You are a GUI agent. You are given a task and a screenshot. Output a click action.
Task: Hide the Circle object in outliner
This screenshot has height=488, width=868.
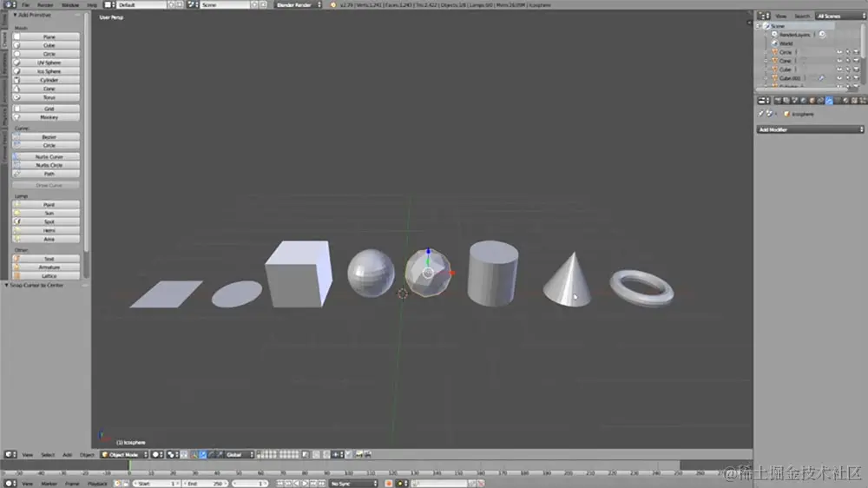coord(839,52)
